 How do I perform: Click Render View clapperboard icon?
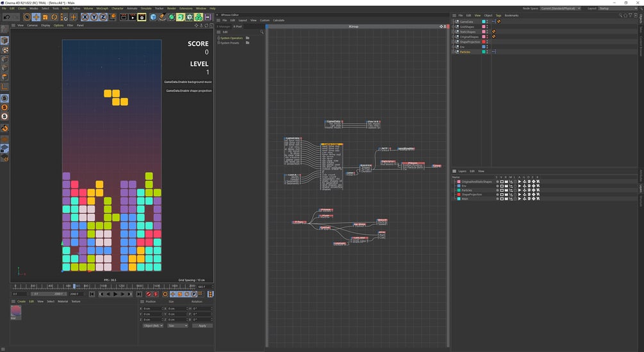tap(124, 17)
